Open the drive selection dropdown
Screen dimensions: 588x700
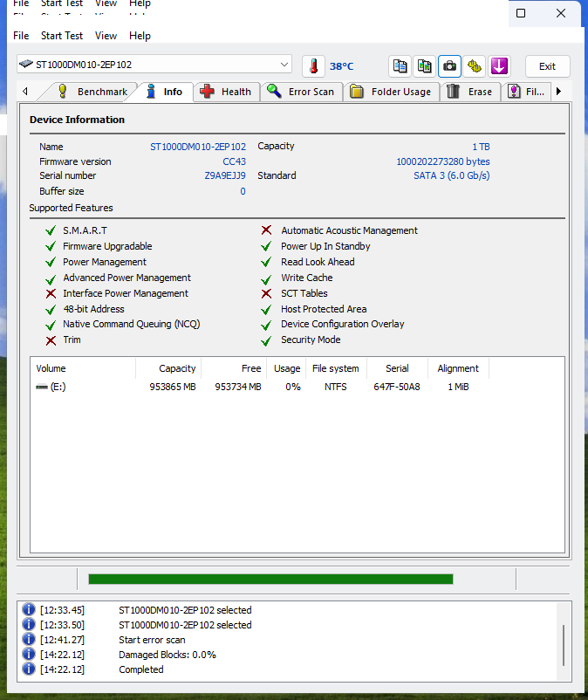pos(284,65)
